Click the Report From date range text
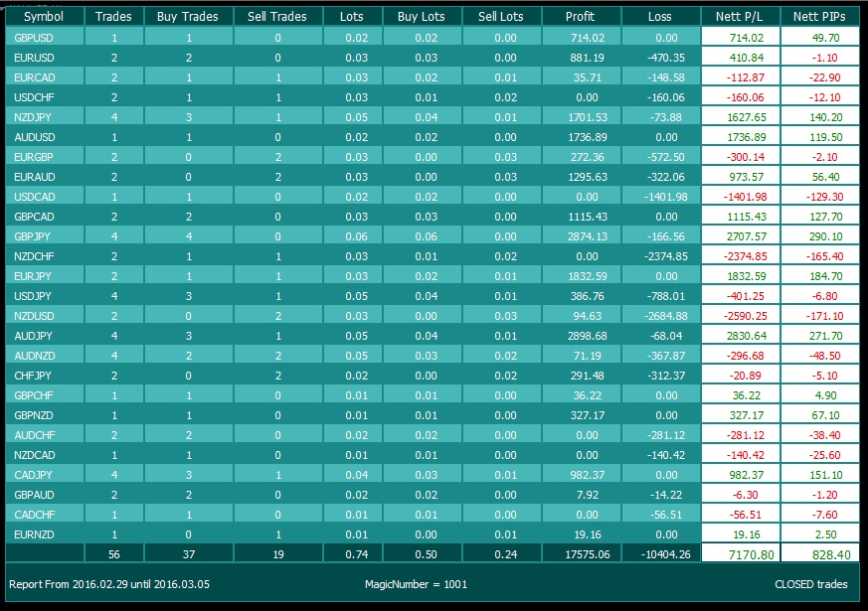The width and height of the screenshot is (868, 611). click(x=109, y=584)
